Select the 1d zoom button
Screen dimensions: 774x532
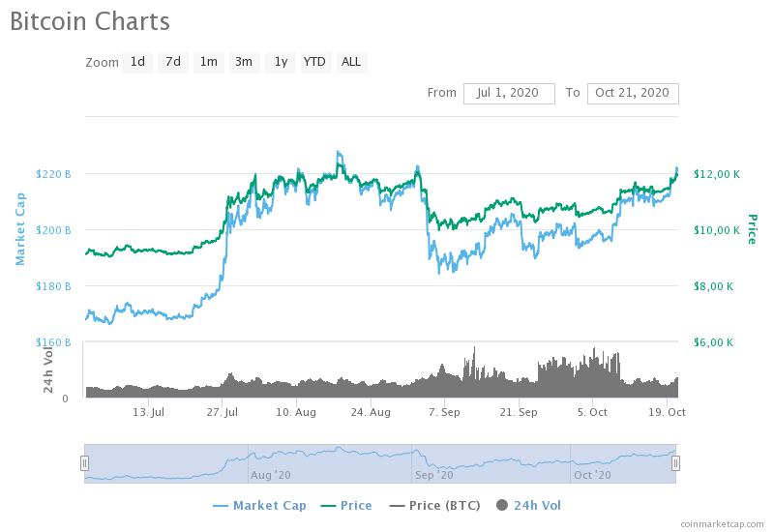click(138, 62)
